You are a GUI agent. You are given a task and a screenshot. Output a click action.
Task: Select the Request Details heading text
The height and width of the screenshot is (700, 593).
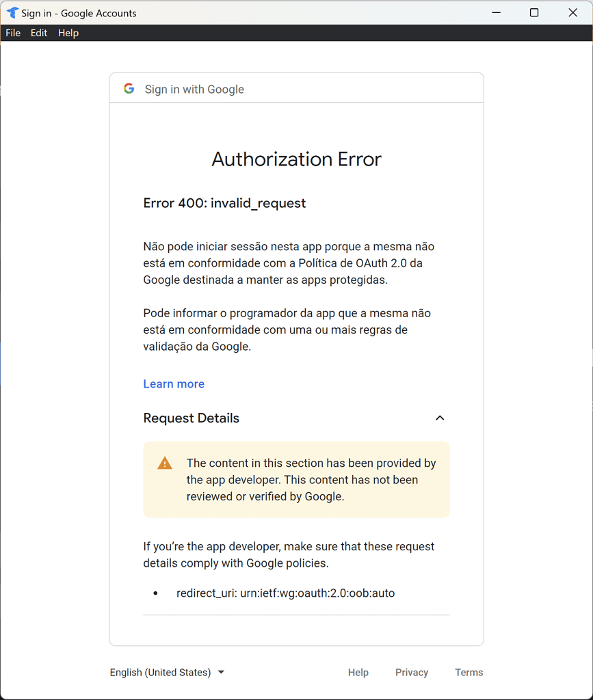[x=191, y=418]
